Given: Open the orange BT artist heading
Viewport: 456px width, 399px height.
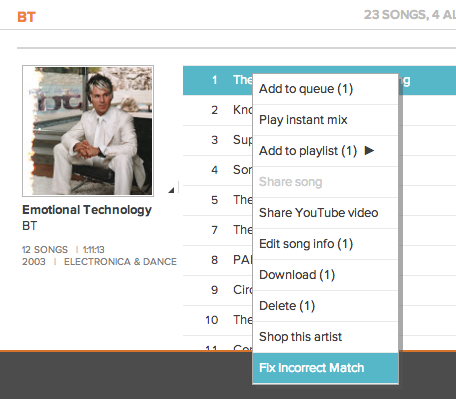Looking at the screenshot, I should pos(26,17).
